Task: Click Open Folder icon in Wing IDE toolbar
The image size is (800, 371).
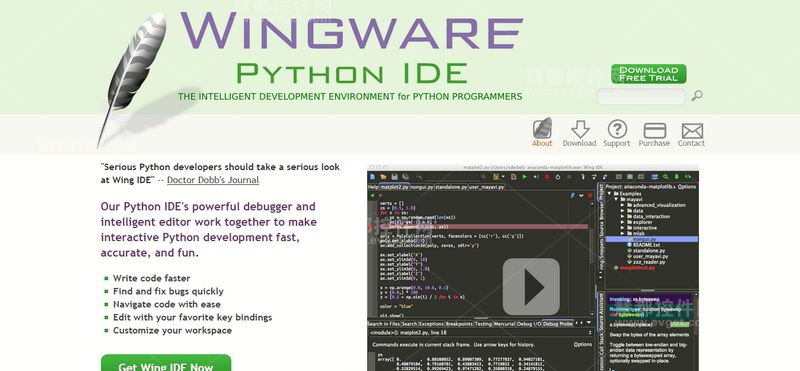Action: 383,177
